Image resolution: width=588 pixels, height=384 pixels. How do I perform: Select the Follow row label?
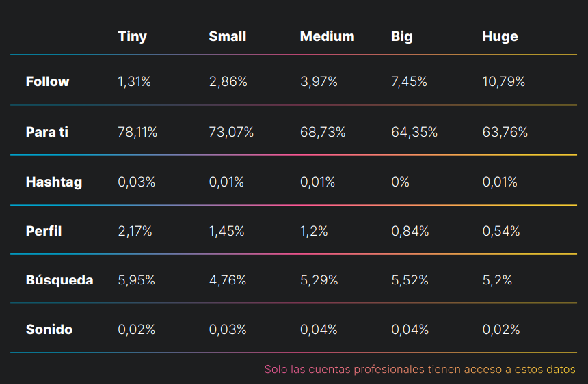pyautogui.click(x=47, y=81)
